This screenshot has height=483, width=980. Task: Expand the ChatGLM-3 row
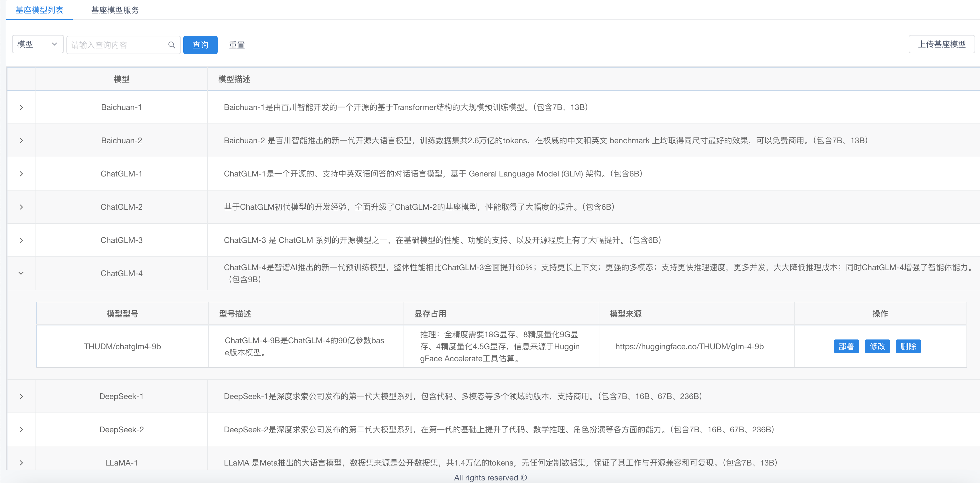pos(21,240)
